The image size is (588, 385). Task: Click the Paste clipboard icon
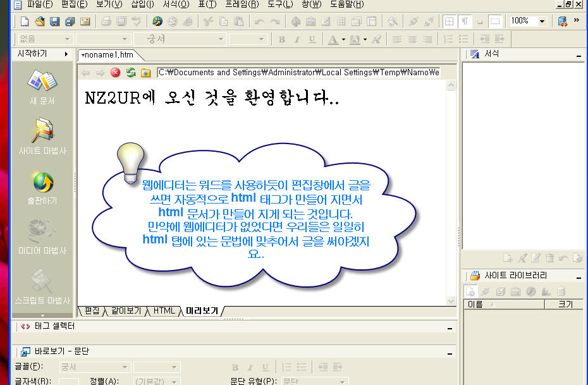tap(238, 21)
